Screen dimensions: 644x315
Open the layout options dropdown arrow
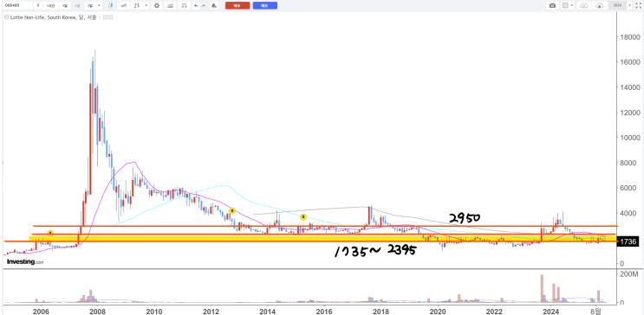[x=572, y=5]
